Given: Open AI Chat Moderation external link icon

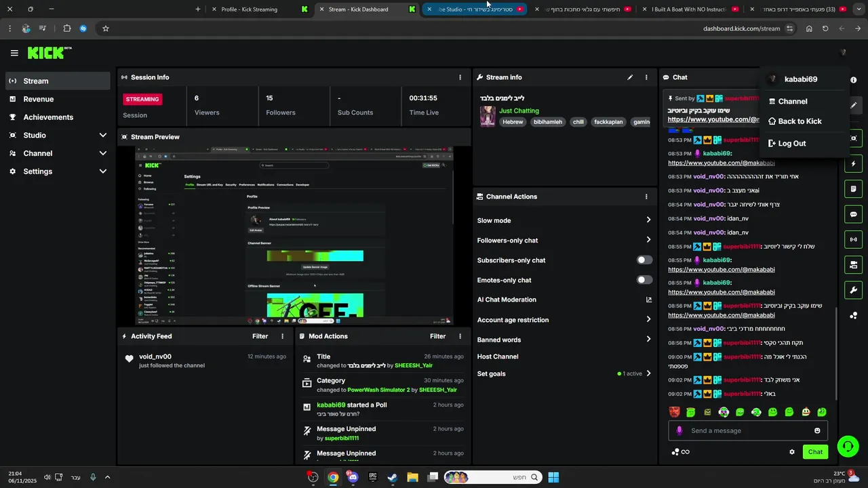Looking at the screenshot, I should [x=649, y=300].
